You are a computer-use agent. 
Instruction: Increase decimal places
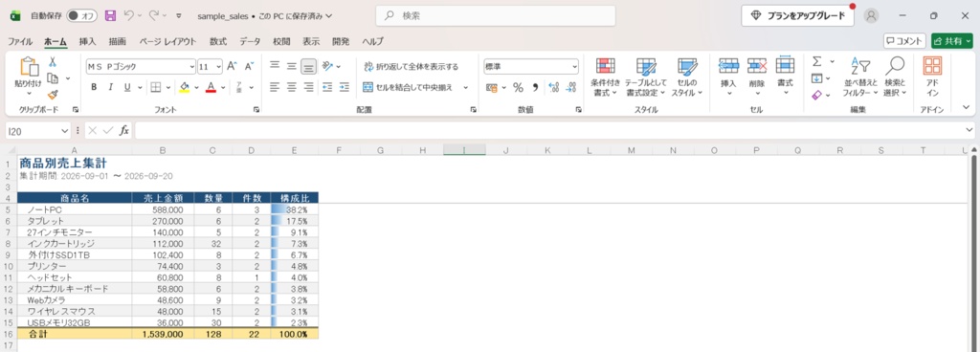553,87
